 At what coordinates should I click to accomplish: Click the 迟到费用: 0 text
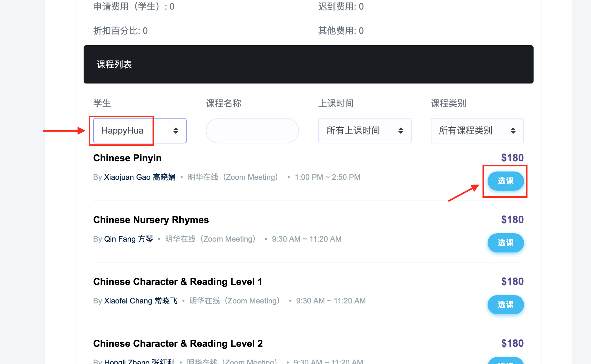(341, 7)
